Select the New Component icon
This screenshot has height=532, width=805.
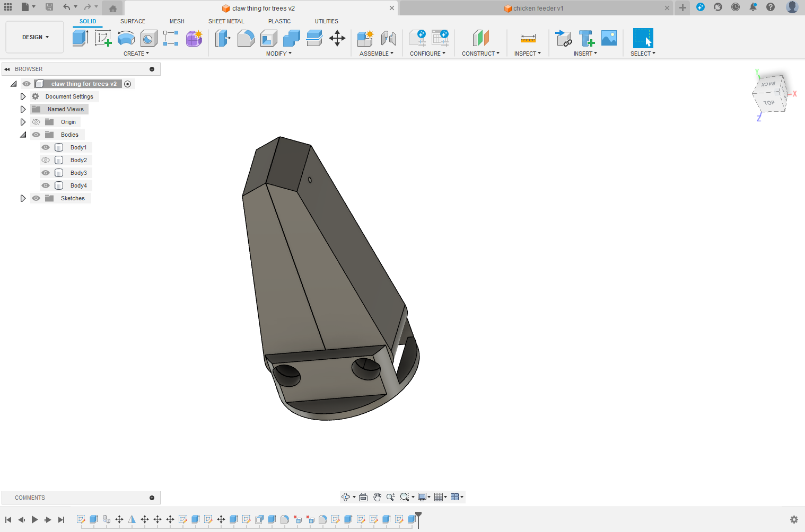click(365, 38)
